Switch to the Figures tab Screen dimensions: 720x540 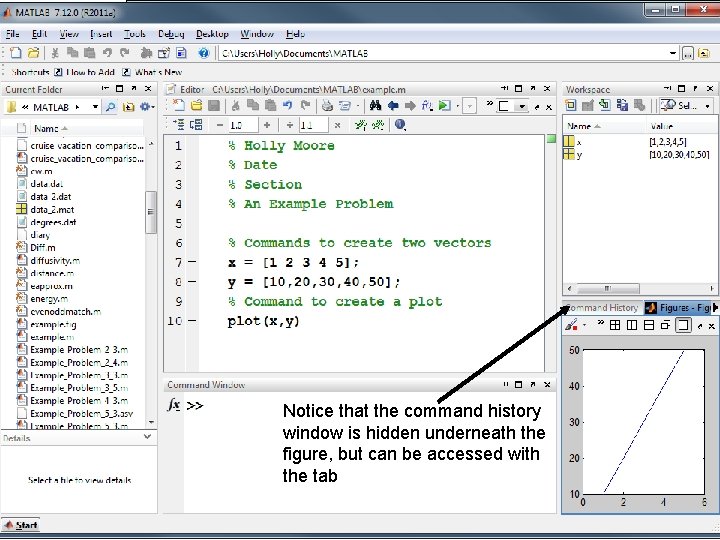pos(679,308)
